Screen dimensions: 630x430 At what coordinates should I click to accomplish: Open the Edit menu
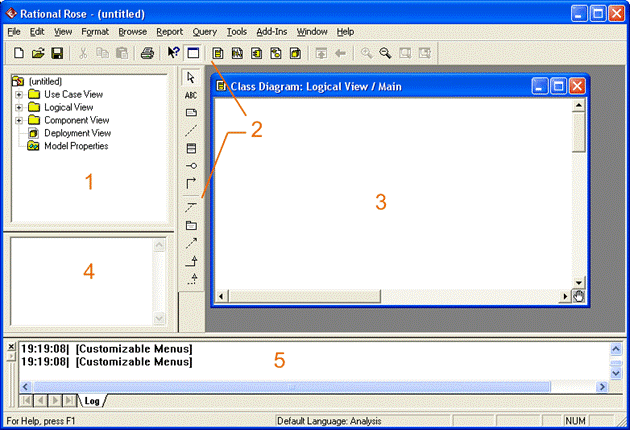point(37,32)
